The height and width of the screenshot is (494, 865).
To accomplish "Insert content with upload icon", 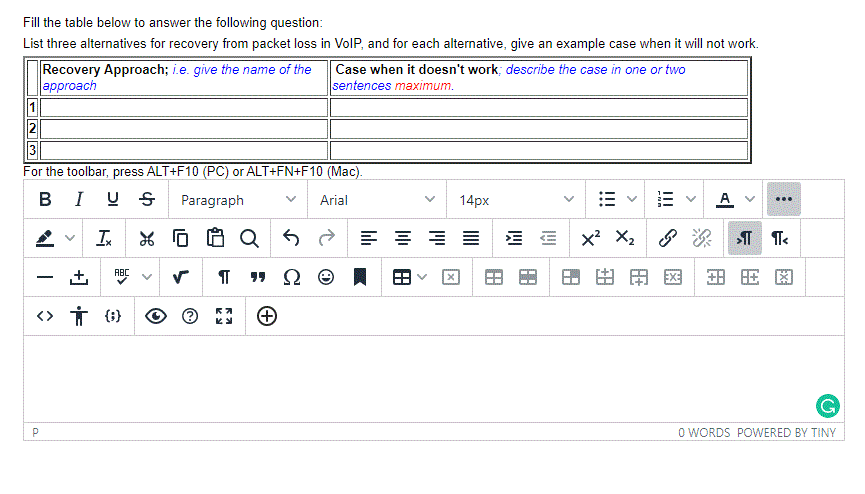I will (x=79, y=277).
